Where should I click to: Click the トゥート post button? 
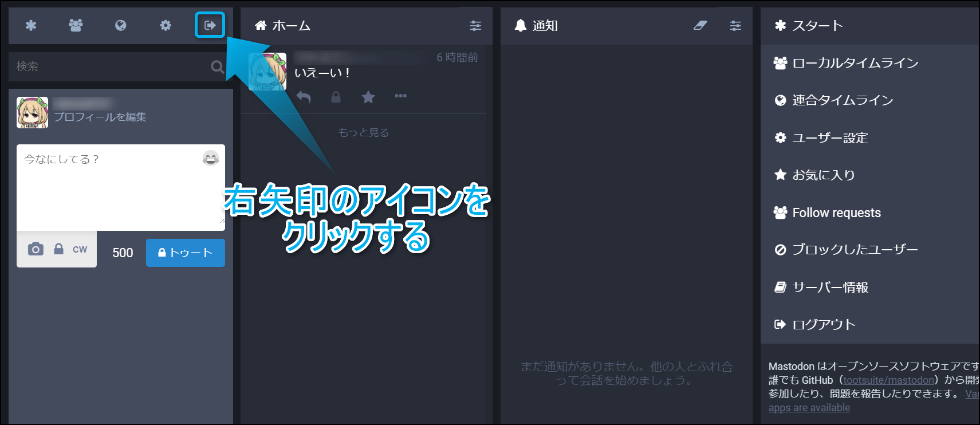pyautogui.click(x=186, y=253)
